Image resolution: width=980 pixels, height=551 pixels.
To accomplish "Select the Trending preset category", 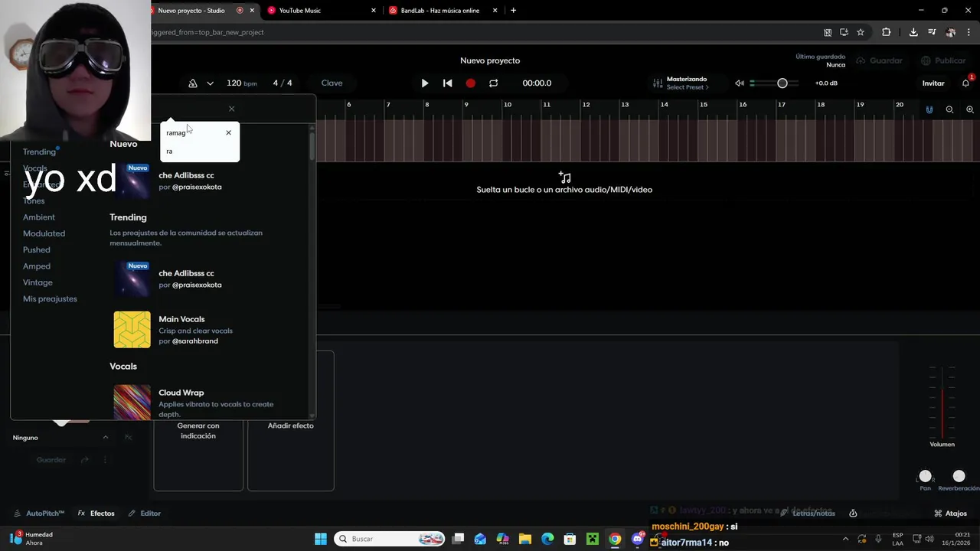I will (x=40, y=152).
